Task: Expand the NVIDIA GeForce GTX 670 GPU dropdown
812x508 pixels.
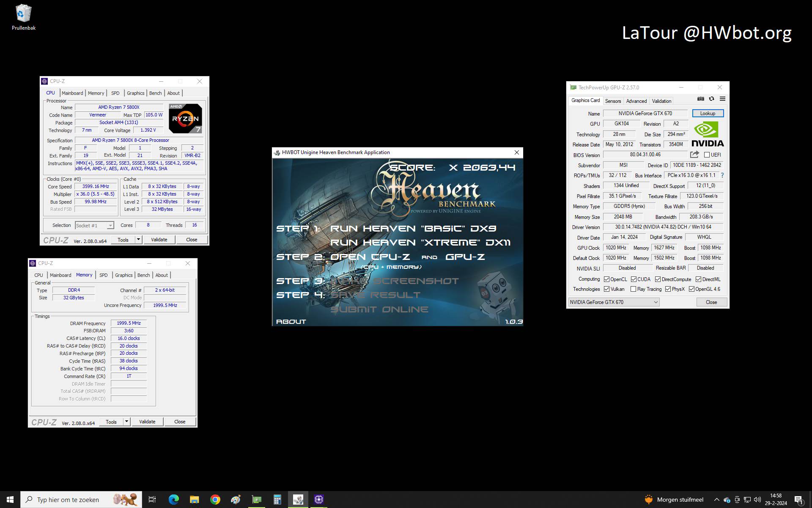Action: 614,302
